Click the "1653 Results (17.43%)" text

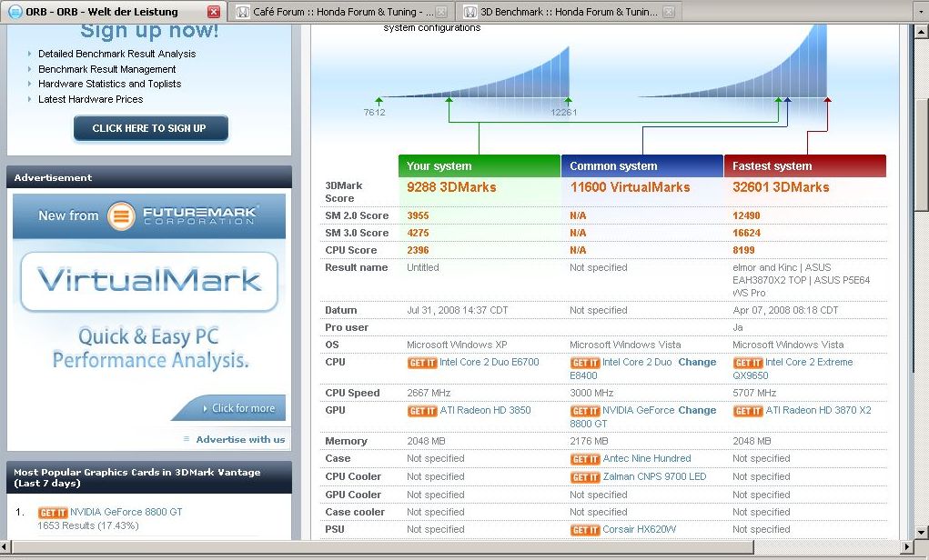coord(88,525)
